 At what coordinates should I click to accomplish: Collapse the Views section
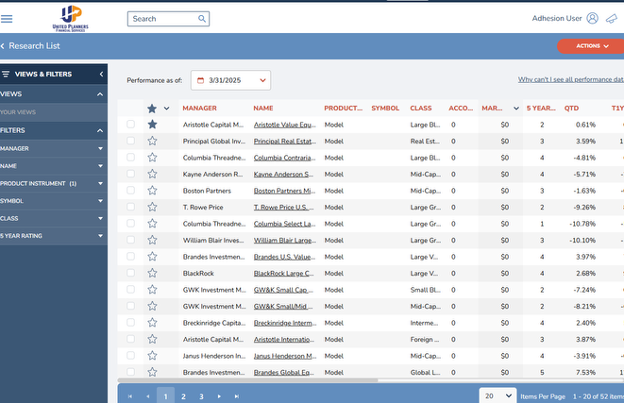(x=100, y=94)
